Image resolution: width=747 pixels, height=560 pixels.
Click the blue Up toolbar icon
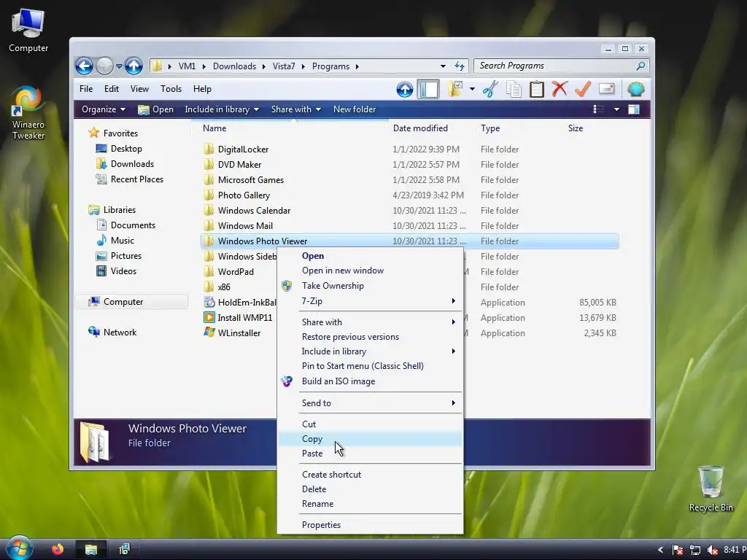click(x=404, y=89)
